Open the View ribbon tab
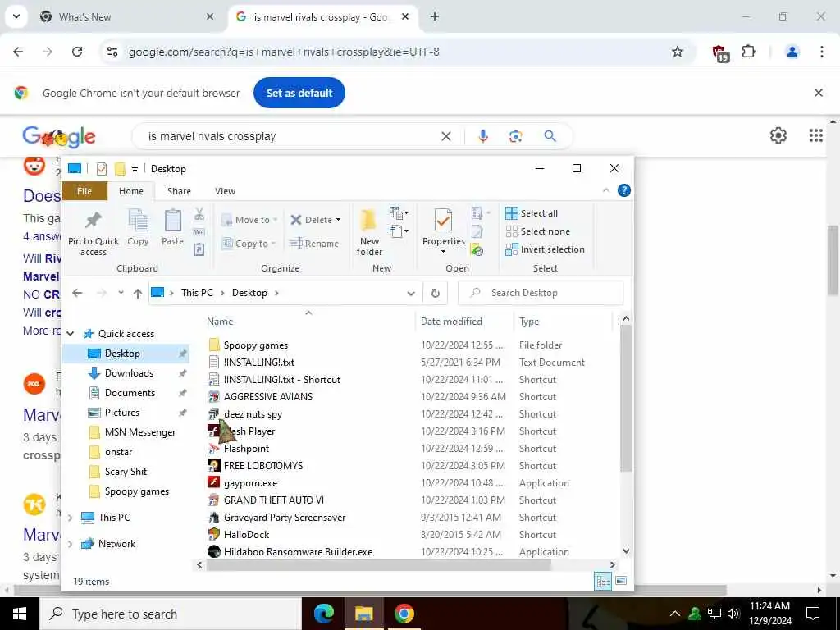Image resolution: width=840 pixels, height=630 pixels. tap(225, 191)
